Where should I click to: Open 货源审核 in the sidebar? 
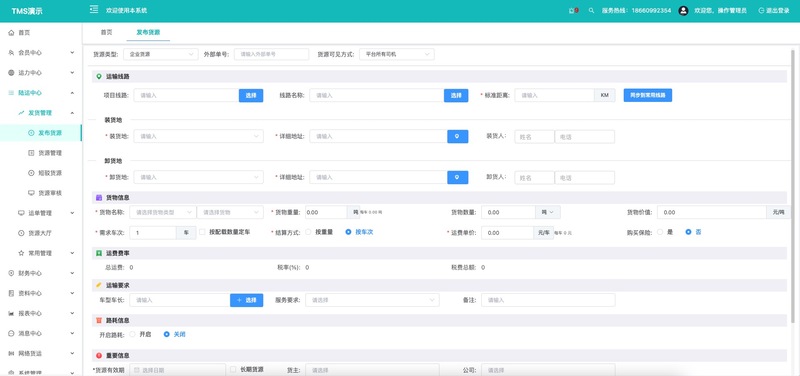coord(50,193)
